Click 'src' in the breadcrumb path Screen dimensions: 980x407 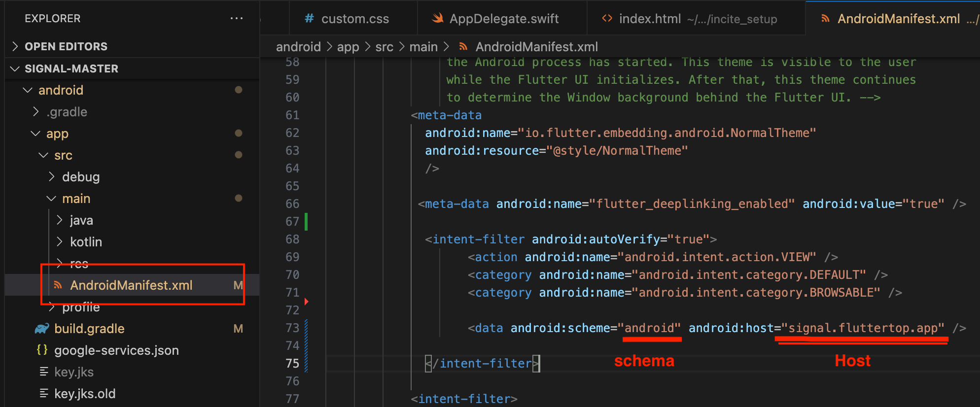click(384, 47)
